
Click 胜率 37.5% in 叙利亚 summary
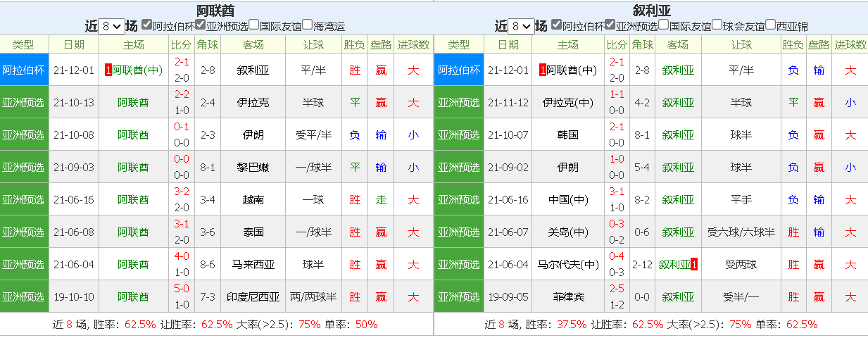572,325
